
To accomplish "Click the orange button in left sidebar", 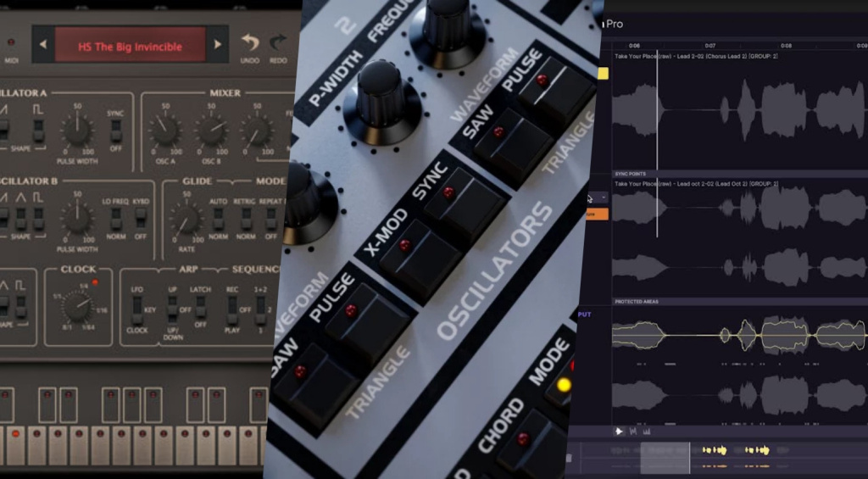I will coord(598,214).
